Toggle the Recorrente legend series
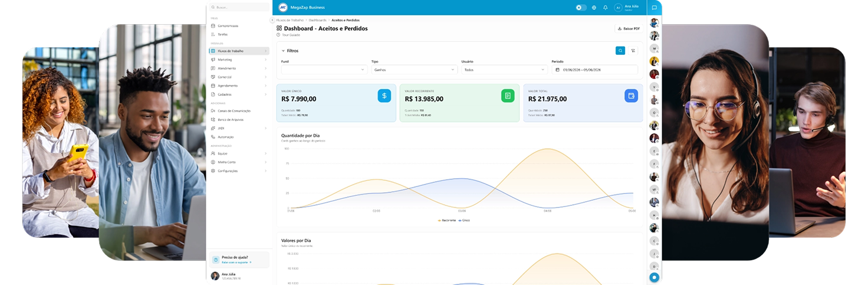Screen dimensions: 868x285 (447, 220)
